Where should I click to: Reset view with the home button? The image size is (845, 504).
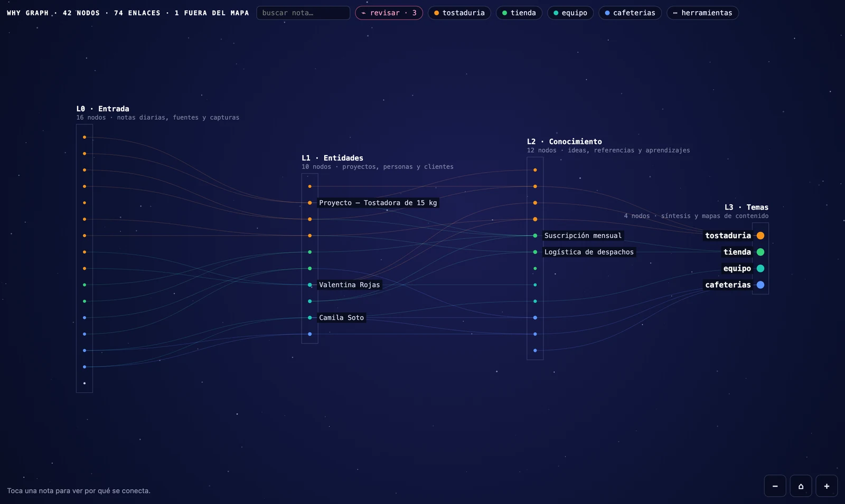801,486
